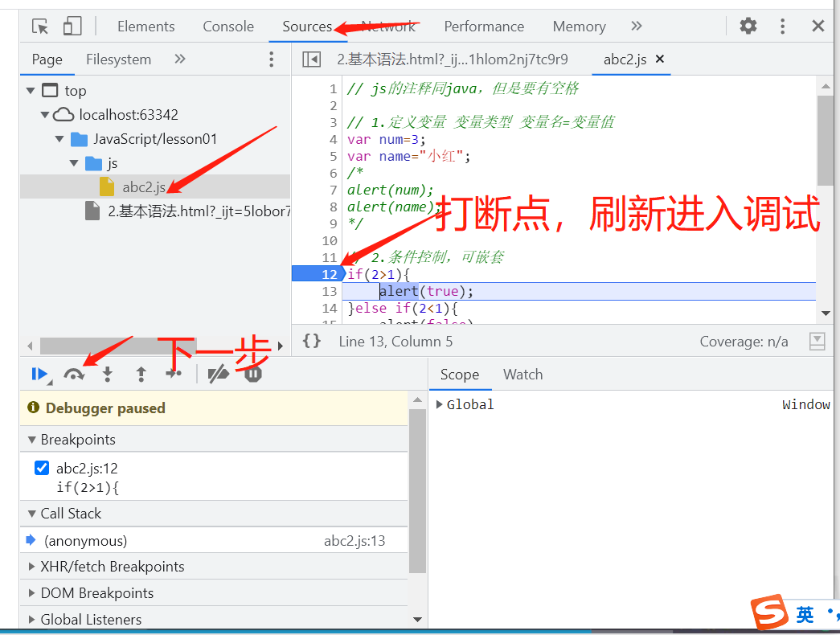Image resolution: width=840 pixels, height=635 pixels.
Task: Switch to the Watch tab
Action: coord(522,375)
